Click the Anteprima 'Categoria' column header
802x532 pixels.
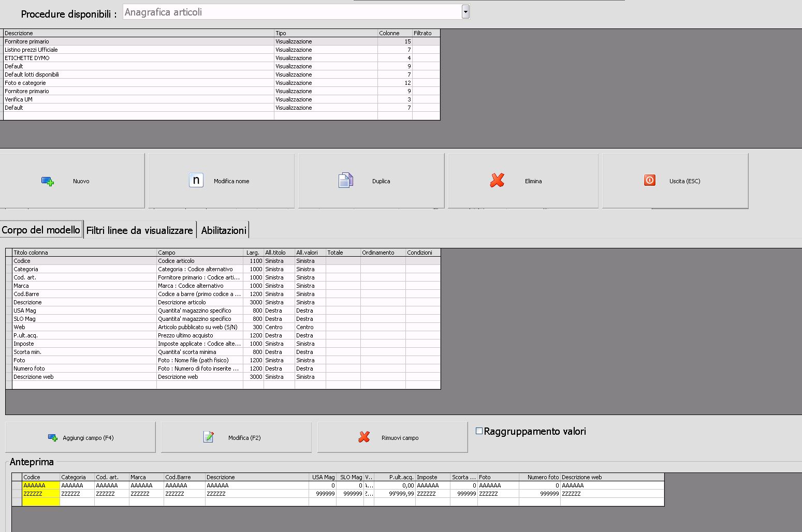coord(77,477)
